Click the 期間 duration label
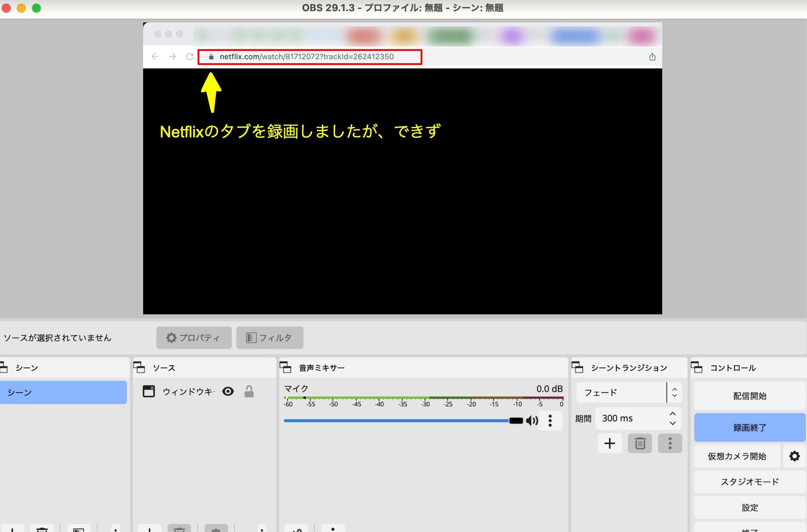 [583, 418]
